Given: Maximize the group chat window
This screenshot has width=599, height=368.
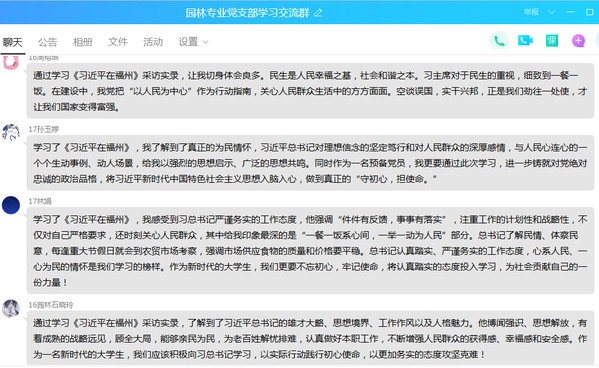Looking at the screenshot, I should coord(589,12).
